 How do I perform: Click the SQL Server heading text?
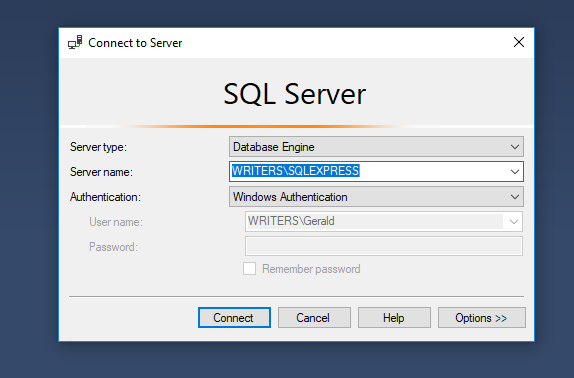pyautogui.click(x=295, y=94)
